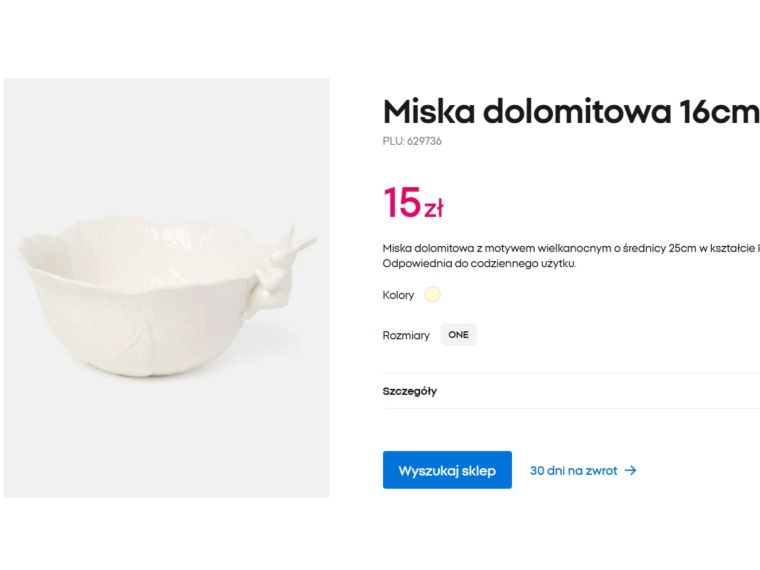Image resolution: width=760 pixels, height=570 pixels.
Task: Click the number 15 in the price
Action: (401, 203)
